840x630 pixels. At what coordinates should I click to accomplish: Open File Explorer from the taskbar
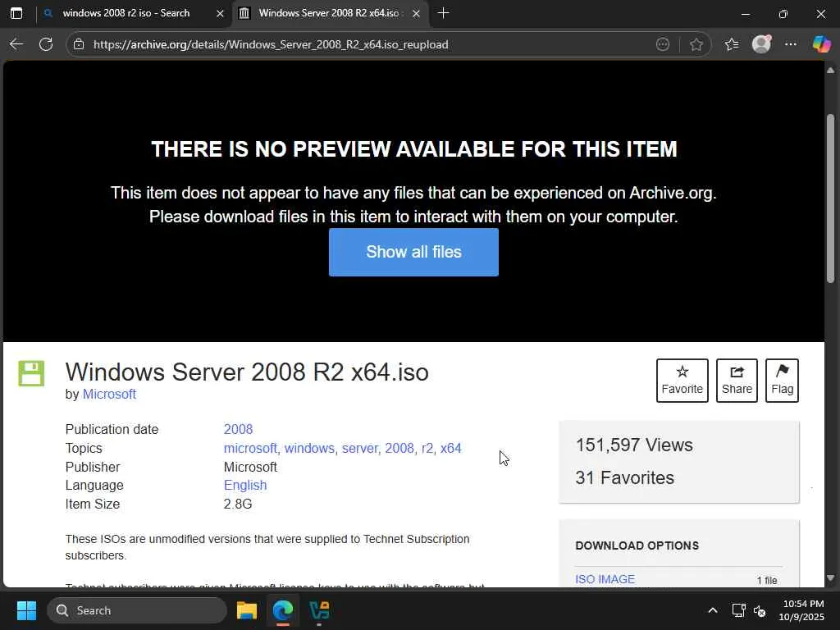(x=247, y=610)
